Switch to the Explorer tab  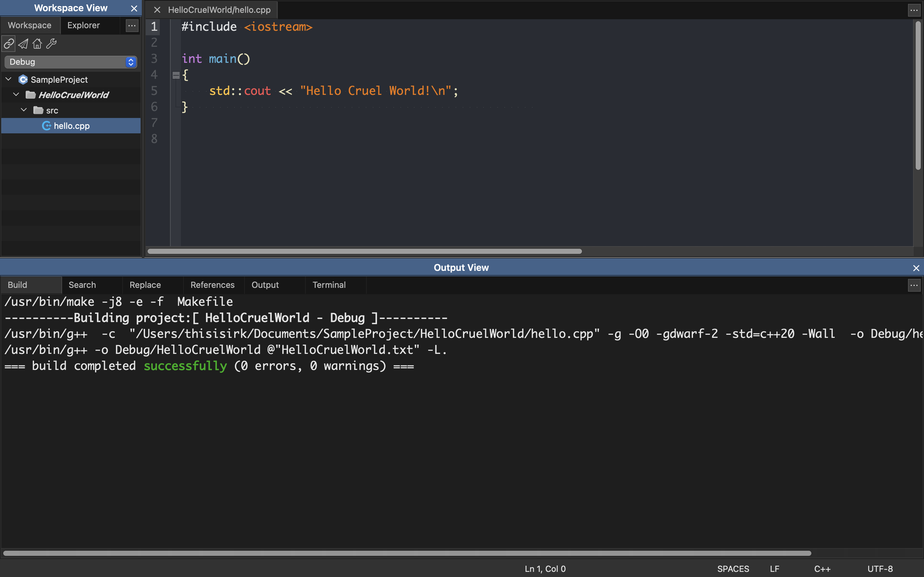(x=84, y=25)
